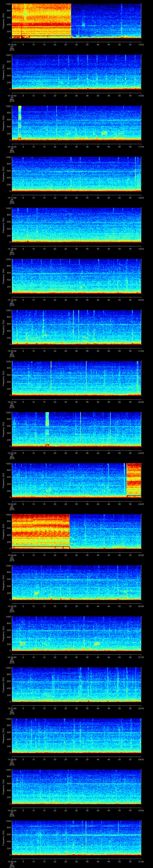
Task: Select the 19:19:00 time label
Action: click(12, 300)
